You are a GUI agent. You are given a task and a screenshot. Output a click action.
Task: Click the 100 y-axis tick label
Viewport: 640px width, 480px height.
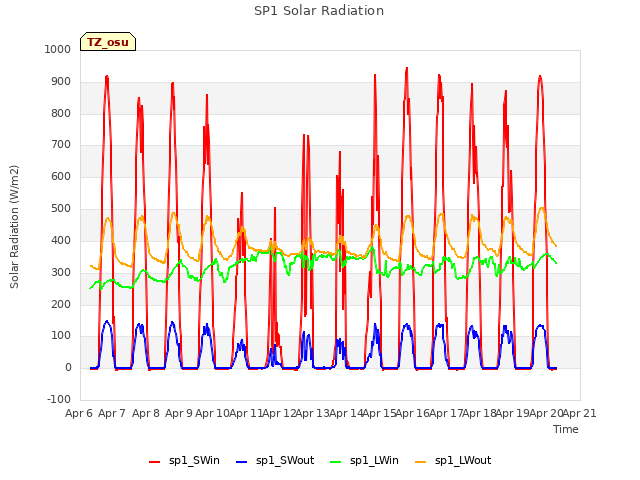click(x=61, y=336)
